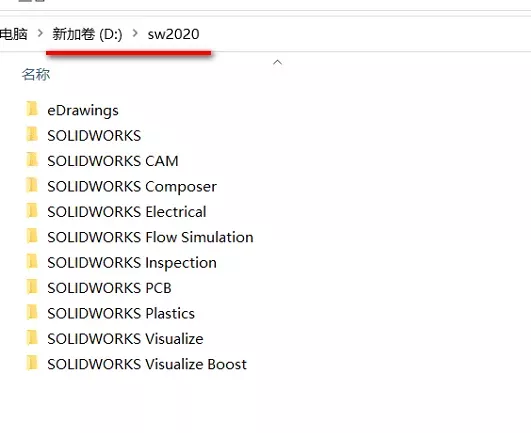Viewport: 531px width, 433px height.
Task: Toggle sort order with the column arrow
Action: (277, 62)
